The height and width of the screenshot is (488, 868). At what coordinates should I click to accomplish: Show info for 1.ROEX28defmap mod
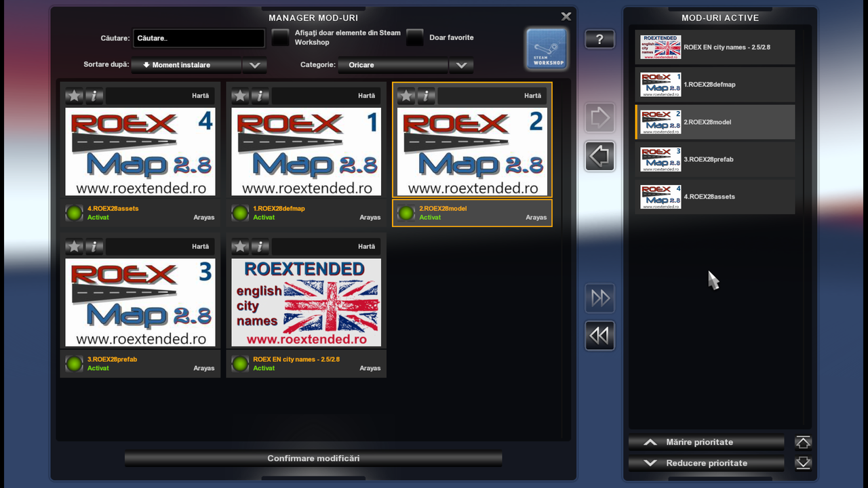tap(260, 96)
